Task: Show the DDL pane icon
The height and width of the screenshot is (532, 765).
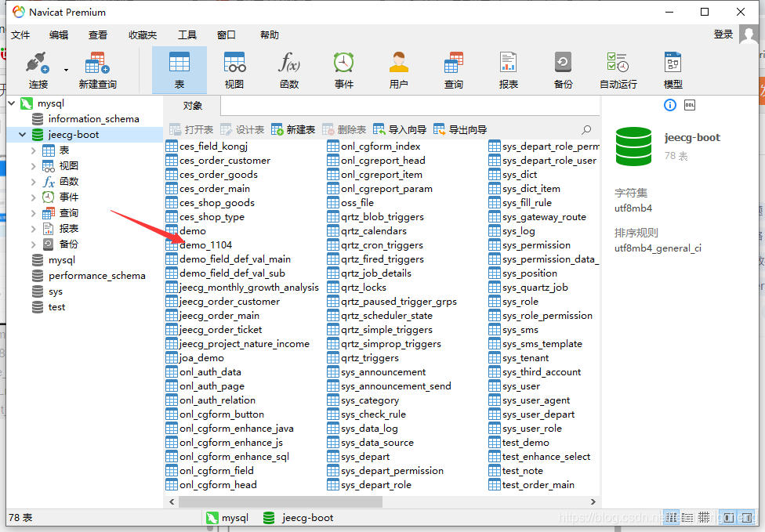Action: coord(690,105)
